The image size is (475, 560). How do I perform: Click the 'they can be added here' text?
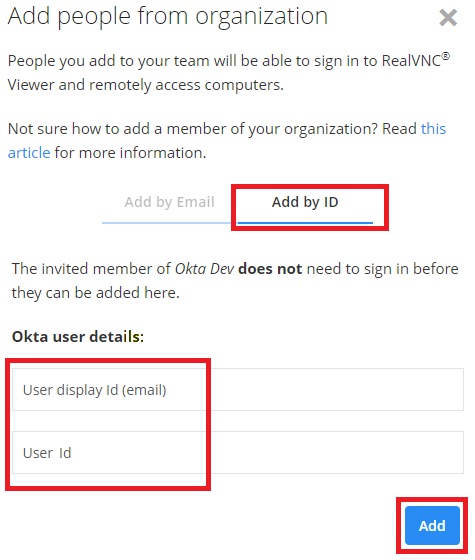tap(95, 293)
